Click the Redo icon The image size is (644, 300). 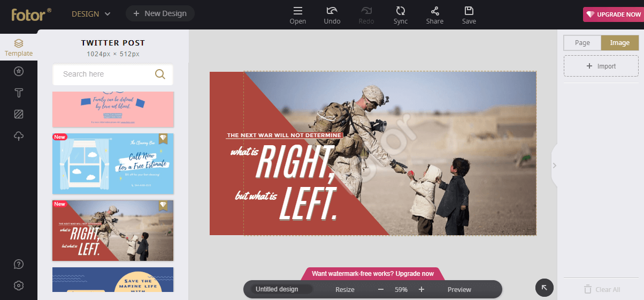click(366, 16)
